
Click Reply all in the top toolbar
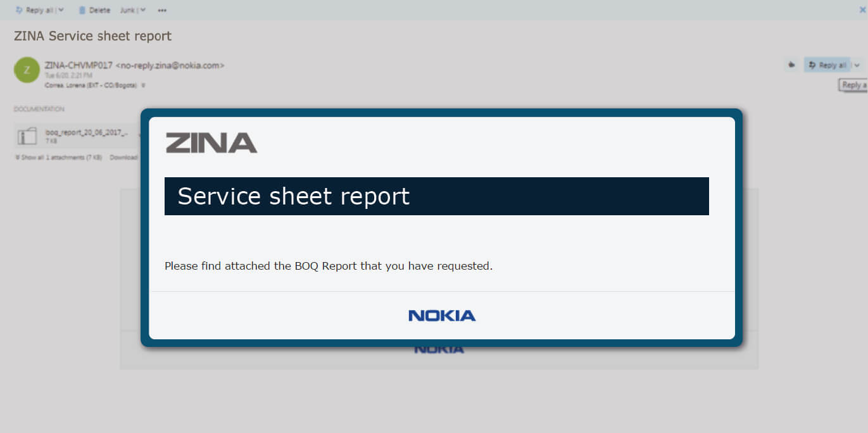34,10
